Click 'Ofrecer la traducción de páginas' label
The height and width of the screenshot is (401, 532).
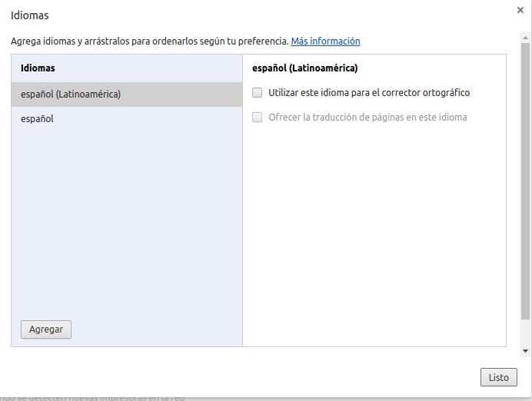[x=367, y=118]
